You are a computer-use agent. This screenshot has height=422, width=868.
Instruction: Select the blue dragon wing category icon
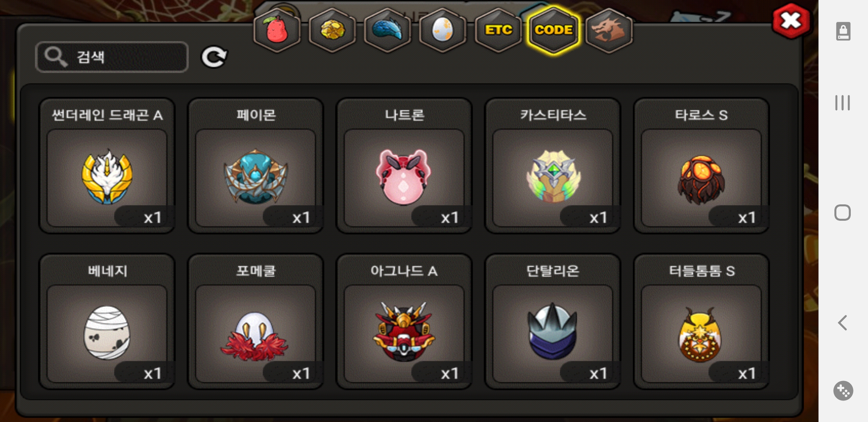tap(387, 30)
